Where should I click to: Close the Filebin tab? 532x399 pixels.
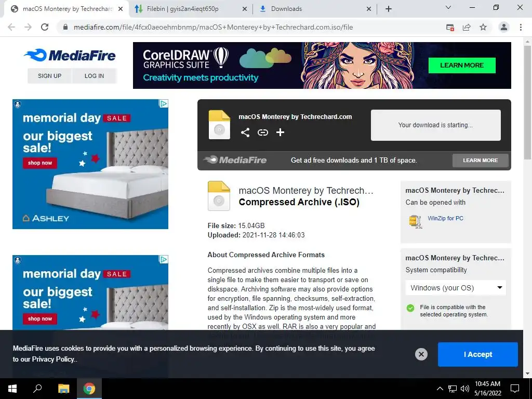tap(245, 9)
